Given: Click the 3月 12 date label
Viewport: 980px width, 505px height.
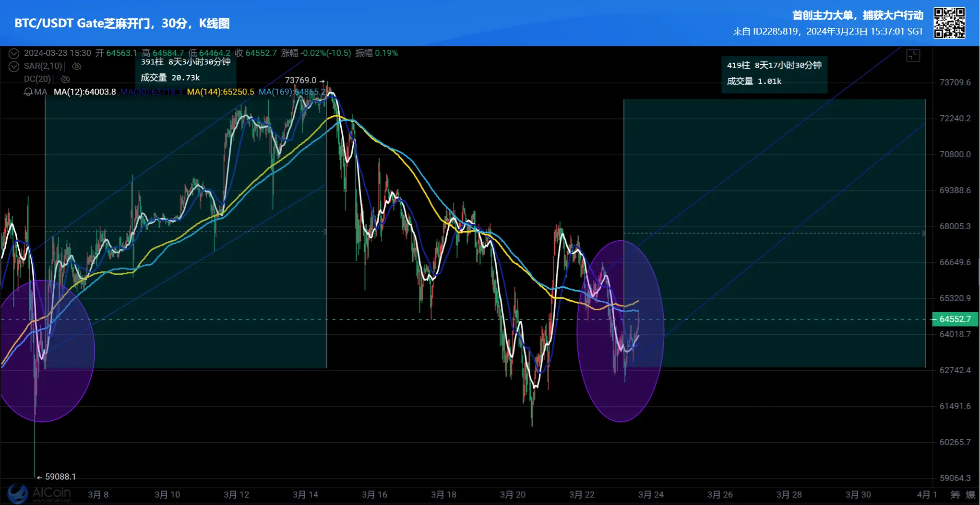Looking at the screenshot, I should pos(237,495).
